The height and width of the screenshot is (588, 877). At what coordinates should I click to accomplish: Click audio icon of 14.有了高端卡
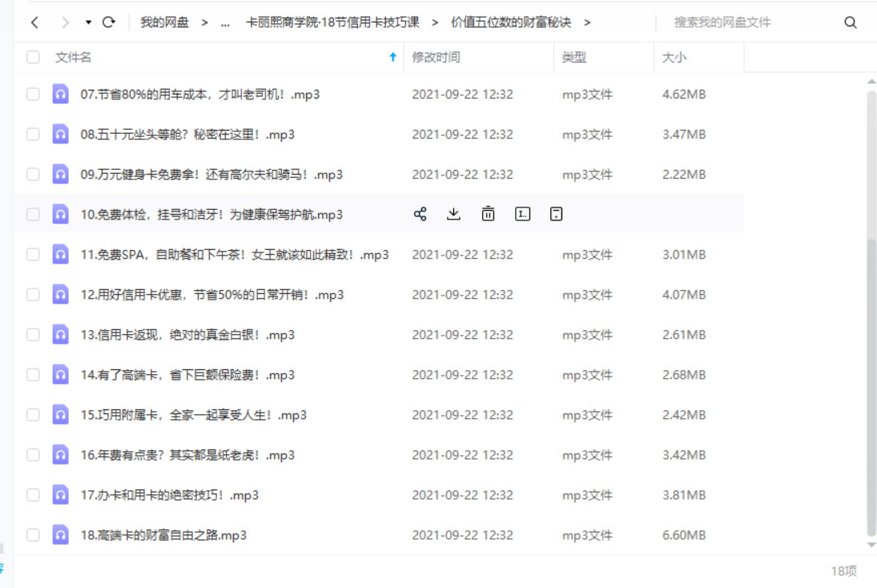tap(60, 375)
